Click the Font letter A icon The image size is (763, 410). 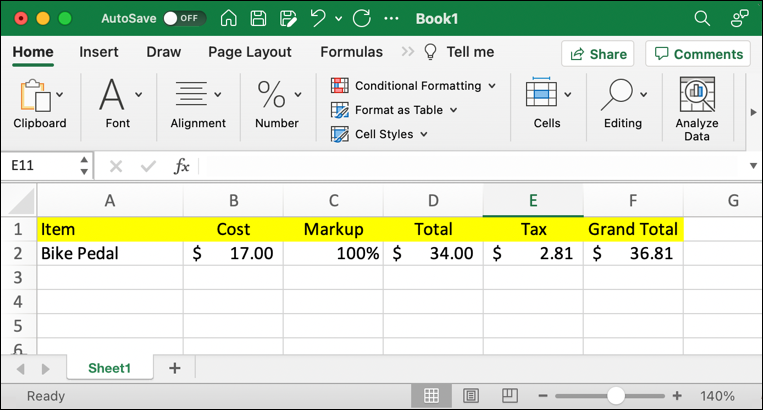[111, 94]
